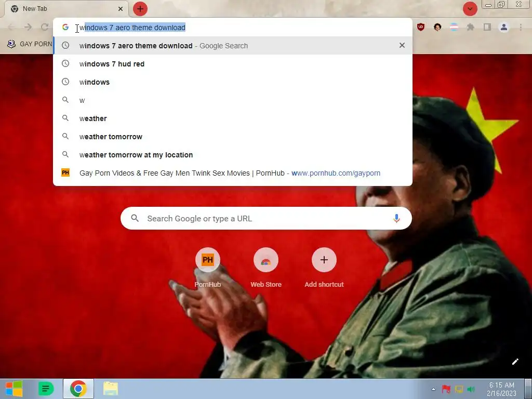Remove the 'windows 7 aero theme download' suggestion
Image resolution: width=532 pixels, height=399 pixels.
point(402,46)
